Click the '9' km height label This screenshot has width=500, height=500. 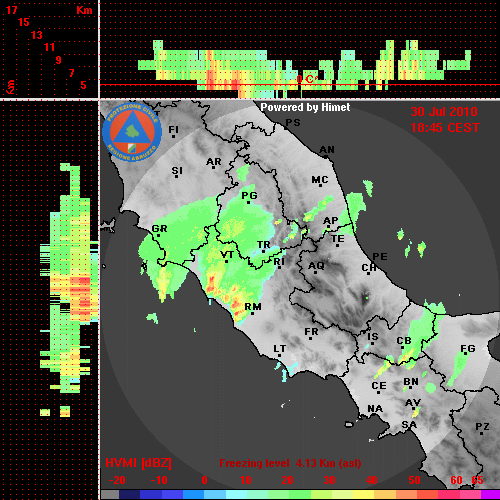(x=59, y=60)
